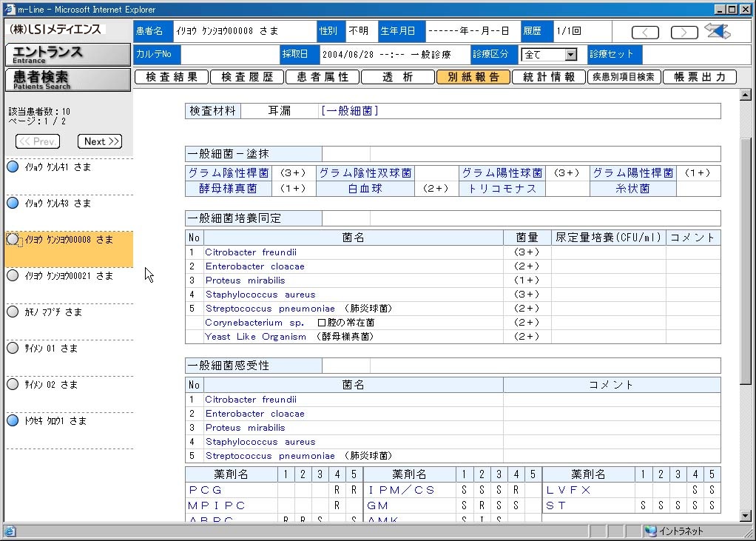The image size is (756, 541).
Task: Open the 統計情報 tab
Action: (x=549, y=77)
